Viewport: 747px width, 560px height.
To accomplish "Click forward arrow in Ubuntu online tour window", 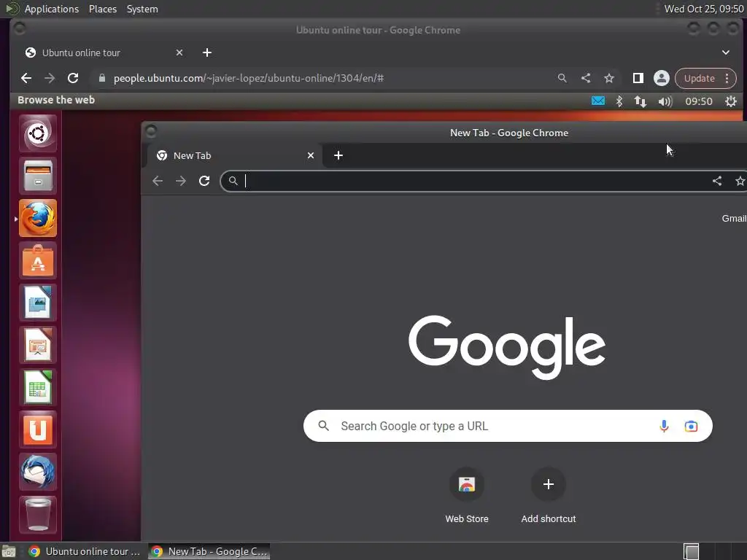I will tap(50, 78).
